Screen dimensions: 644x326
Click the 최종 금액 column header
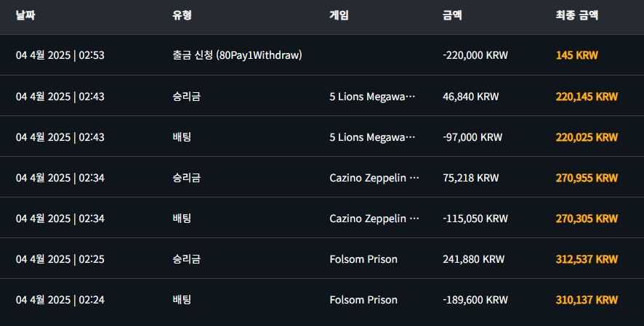(x=576, y=15)
